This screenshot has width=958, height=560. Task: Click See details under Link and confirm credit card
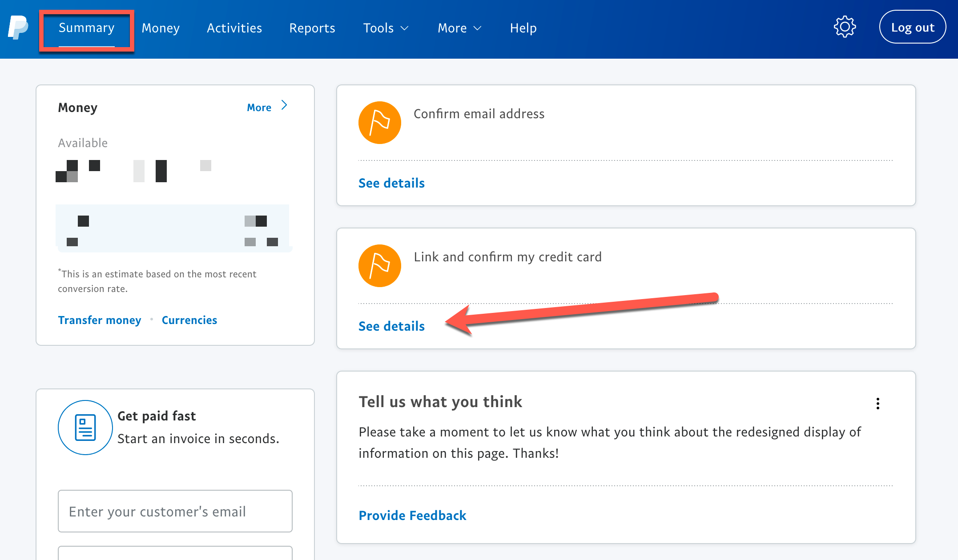(391, 326)
